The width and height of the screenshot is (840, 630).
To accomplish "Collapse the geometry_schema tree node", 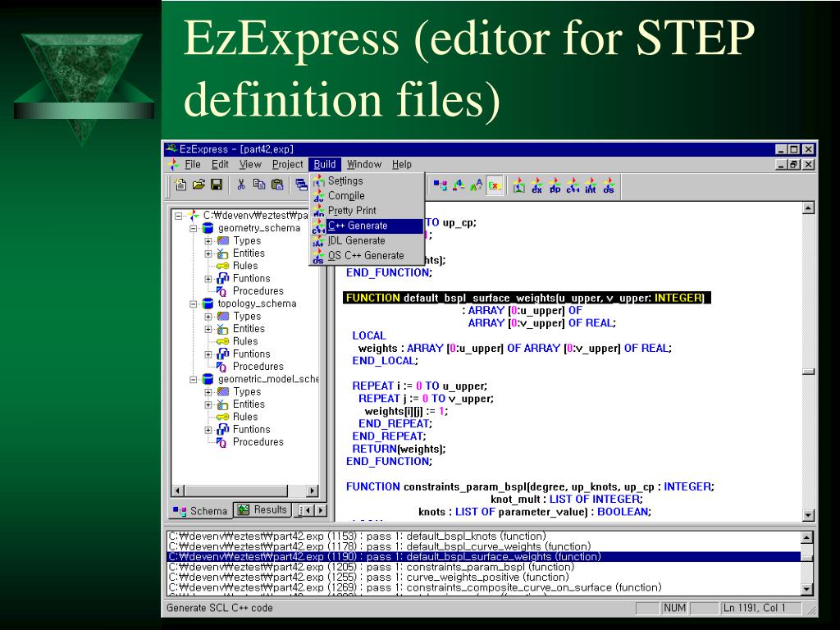I will point(194,229).
